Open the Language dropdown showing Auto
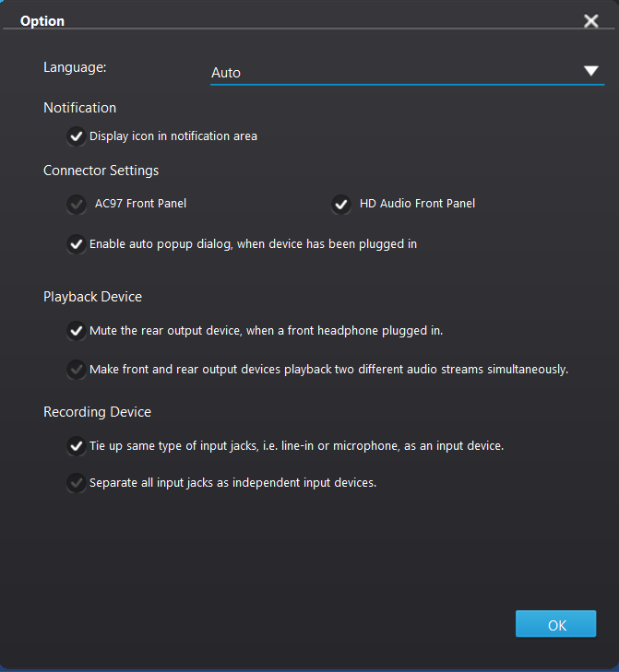Viewport: 619px width, 672px height. (397, 72)
